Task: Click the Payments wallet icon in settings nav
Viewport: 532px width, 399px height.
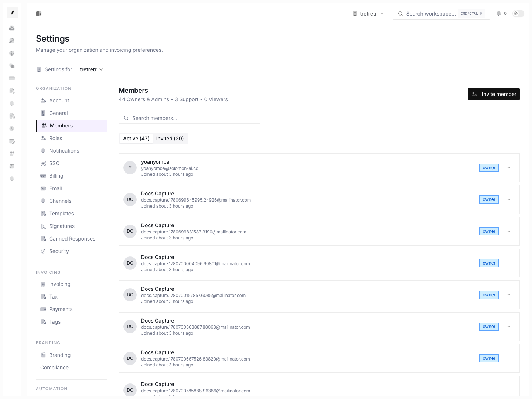Action: coord(43,309)
